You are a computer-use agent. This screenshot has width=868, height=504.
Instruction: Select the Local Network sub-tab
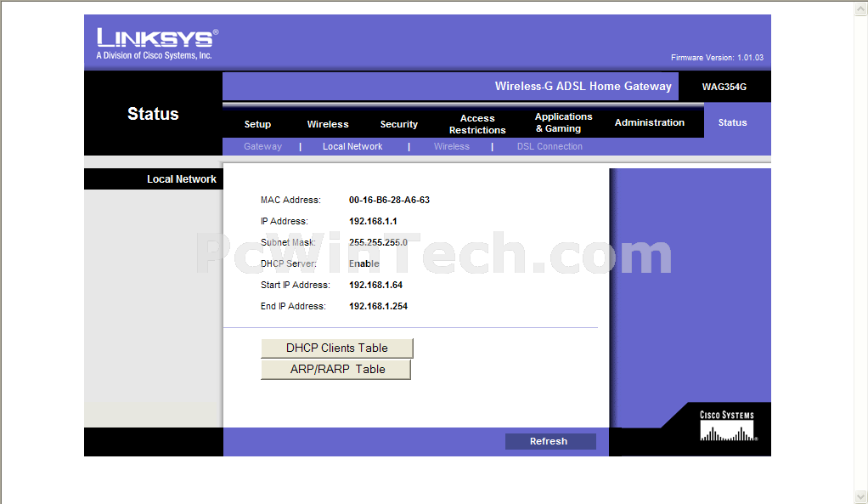pos(352,146)
